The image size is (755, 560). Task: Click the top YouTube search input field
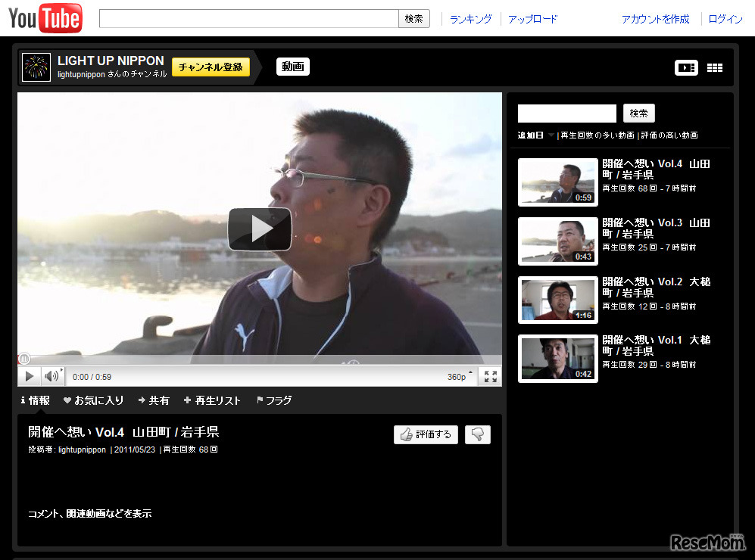(248, 19)
